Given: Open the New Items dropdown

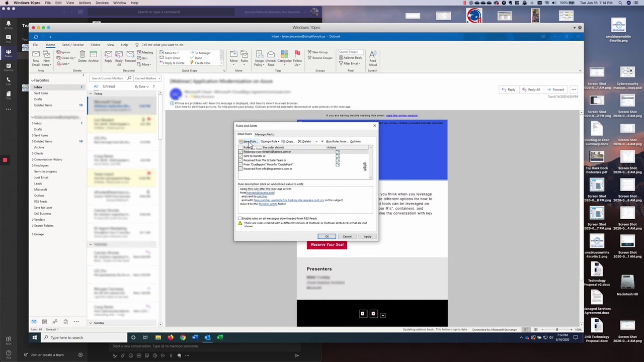Looking at the screenshot, I should coord(46,58).
